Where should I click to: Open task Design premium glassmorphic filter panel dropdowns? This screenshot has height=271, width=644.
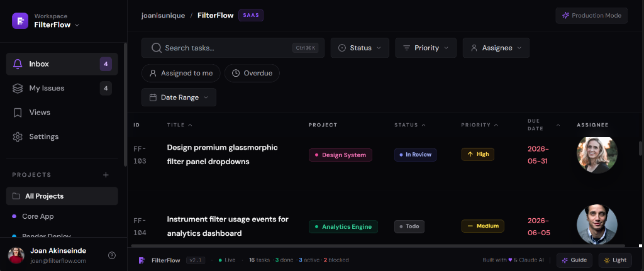pos(222,155)
